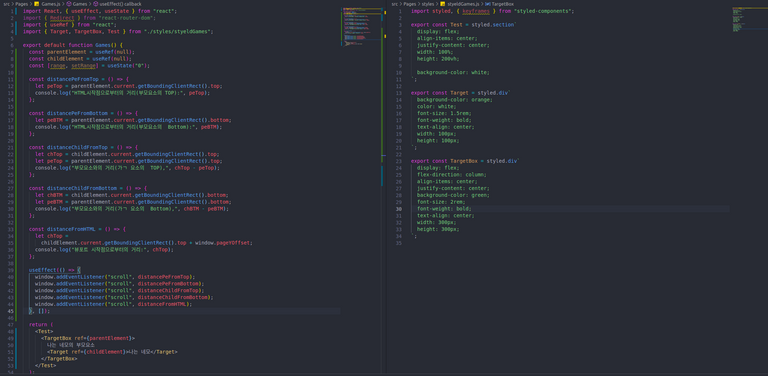Click the background-color: white; style line
The height and width of the screenshot is (376, 768).
[x=453, y=72]
